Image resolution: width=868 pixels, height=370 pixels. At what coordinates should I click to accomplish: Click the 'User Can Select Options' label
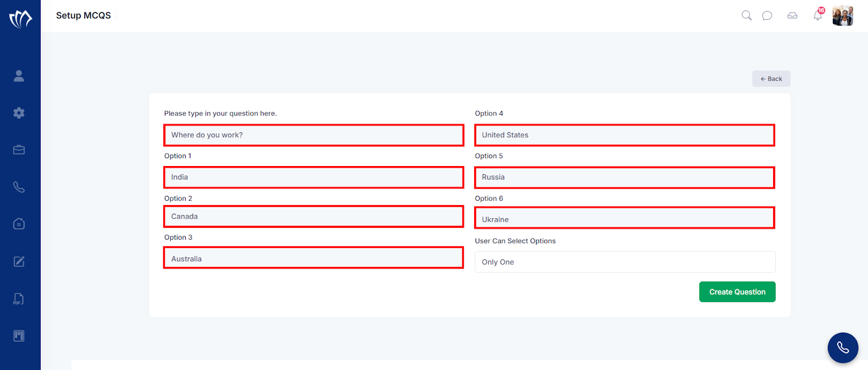(x=515, y=241)
